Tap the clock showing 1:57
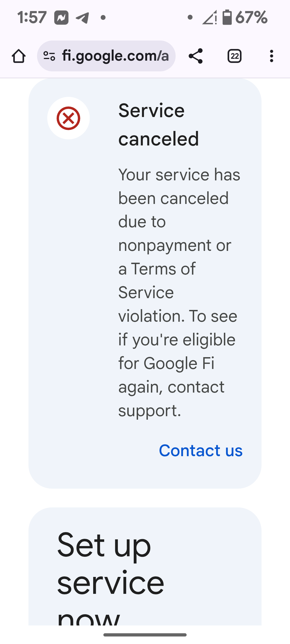 tap(32, 18)
